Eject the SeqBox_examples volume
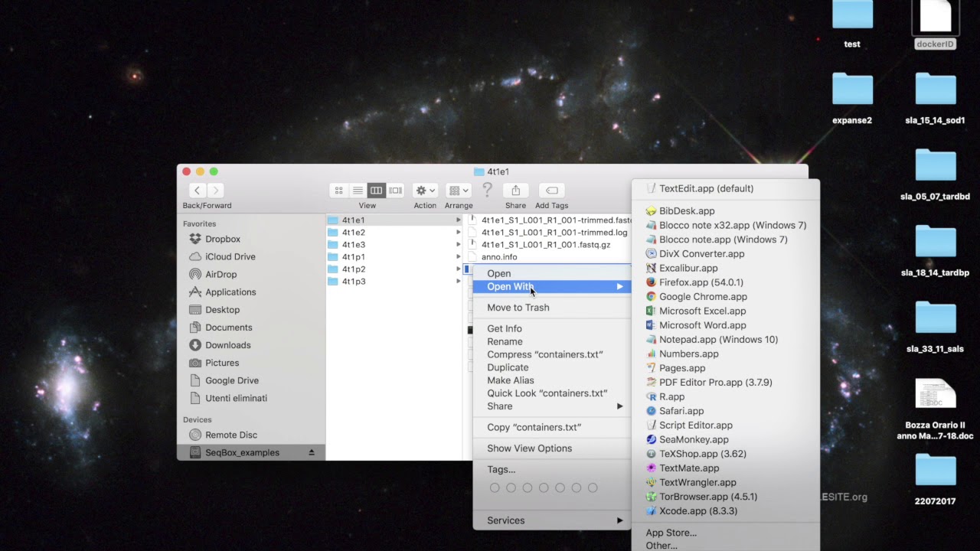Viewport: 980px width, 551px height. click(x=312, y=453)
